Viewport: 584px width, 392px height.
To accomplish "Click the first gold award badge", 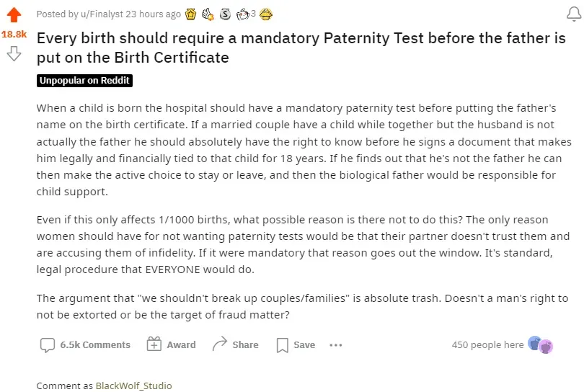I will (x=190, y=14).
